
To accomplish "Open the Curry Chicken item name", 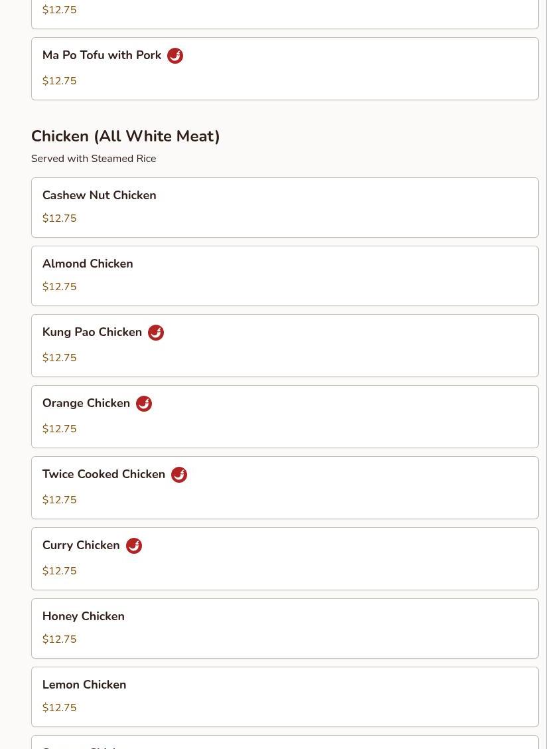I will click(x=81, y=545).
